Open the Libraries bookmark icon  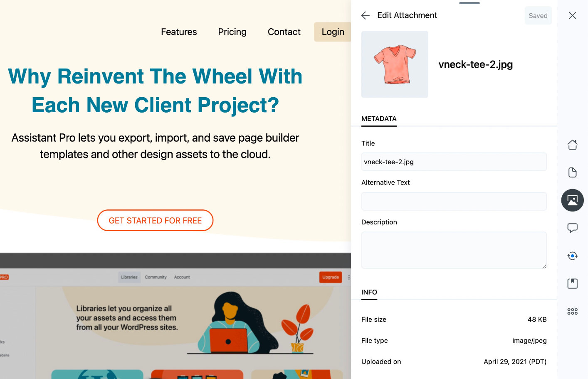tap(572, 283)
